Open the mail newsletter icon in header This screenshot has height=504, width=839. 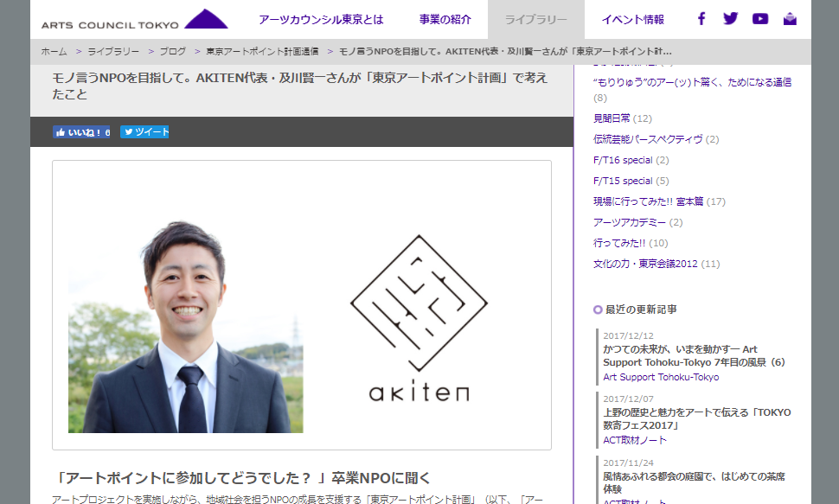click(790, 19)
